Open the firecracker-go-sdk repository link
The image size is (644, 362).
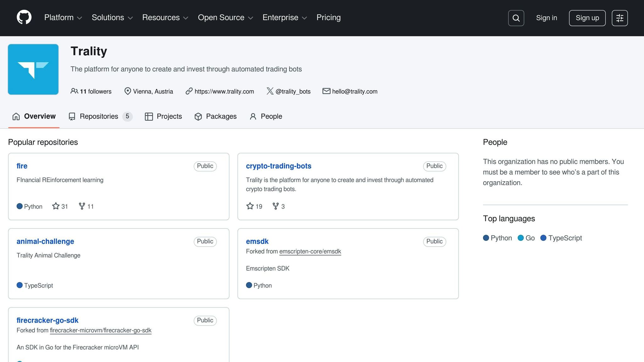click(x=47, y=320)
